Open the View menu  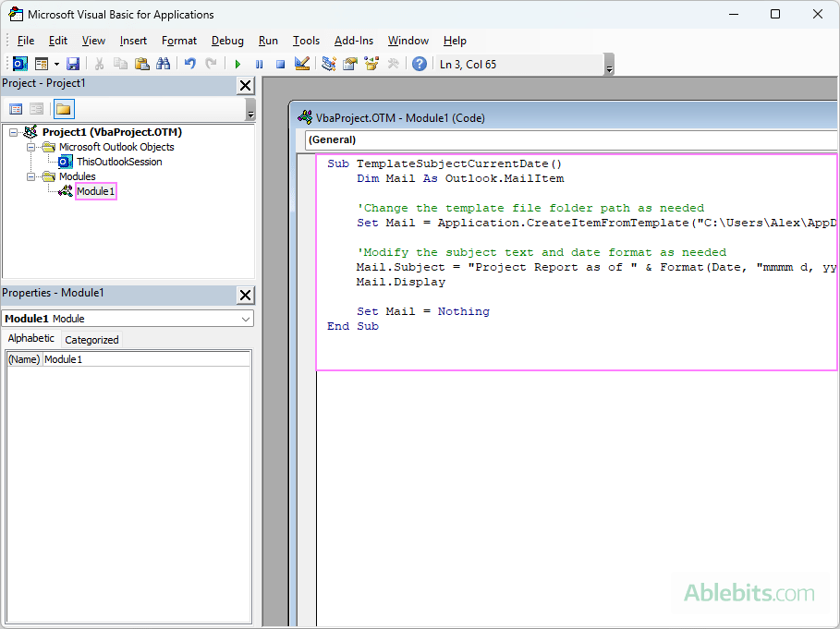[x=93, y=41]
